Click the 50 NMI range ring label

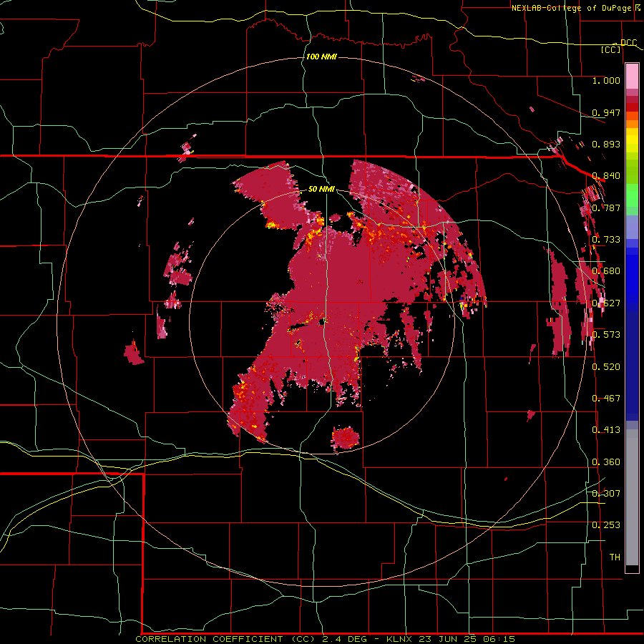point(321,189)
